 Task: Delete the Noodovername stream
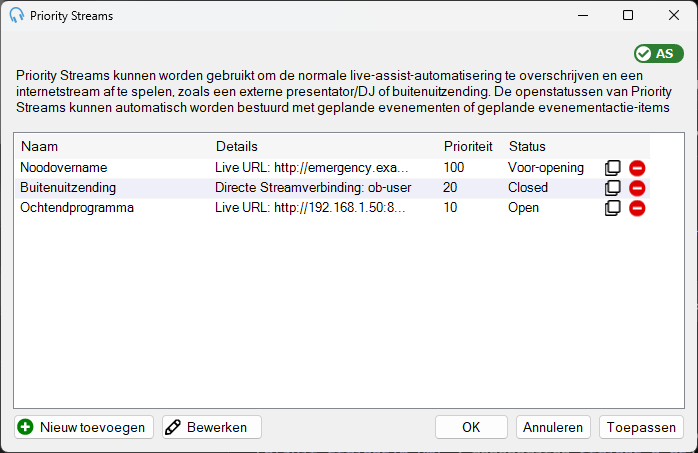click(x=637, y=168)
